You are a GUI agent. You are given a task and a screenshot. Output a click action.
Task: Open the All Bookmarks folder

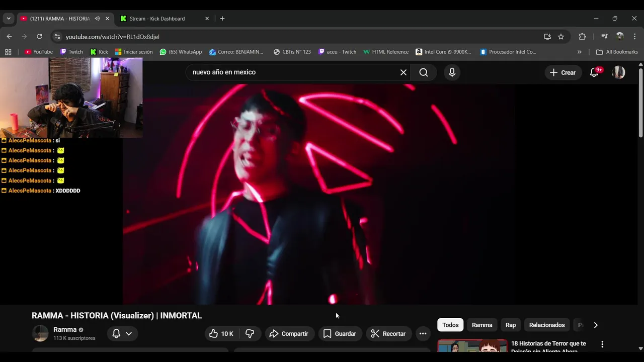[617, 52]
